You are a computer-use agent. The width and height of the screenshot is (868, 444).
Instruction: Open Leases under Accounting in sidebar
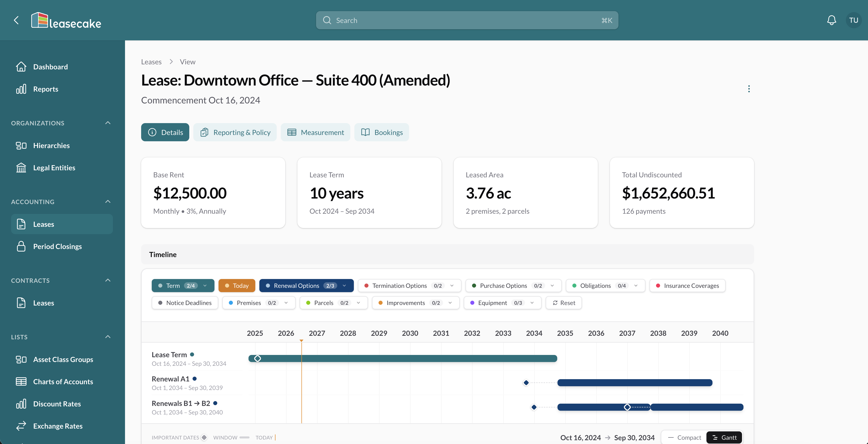(x=62, y=224)
